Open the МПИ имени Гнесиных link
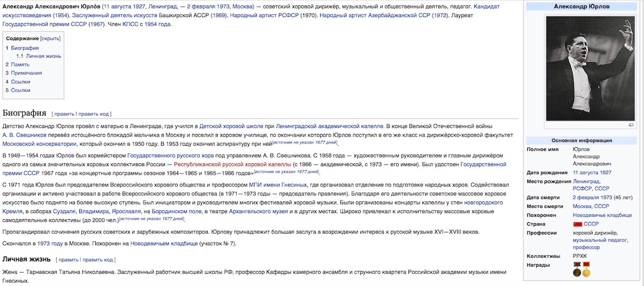This screenshot has width=644, height=286. tap(277, 184)
